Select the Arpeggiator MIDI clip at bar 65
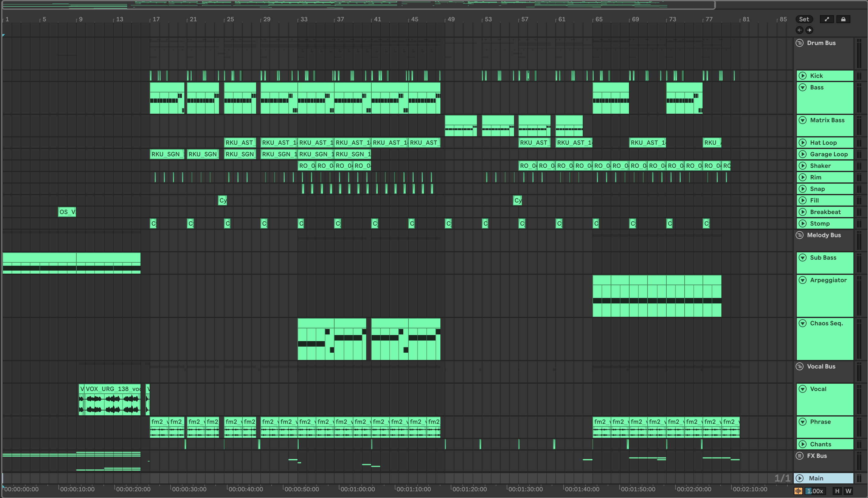The width and height of the screenshot is (868, 498). pyautogui.click(x=602, y=296)
